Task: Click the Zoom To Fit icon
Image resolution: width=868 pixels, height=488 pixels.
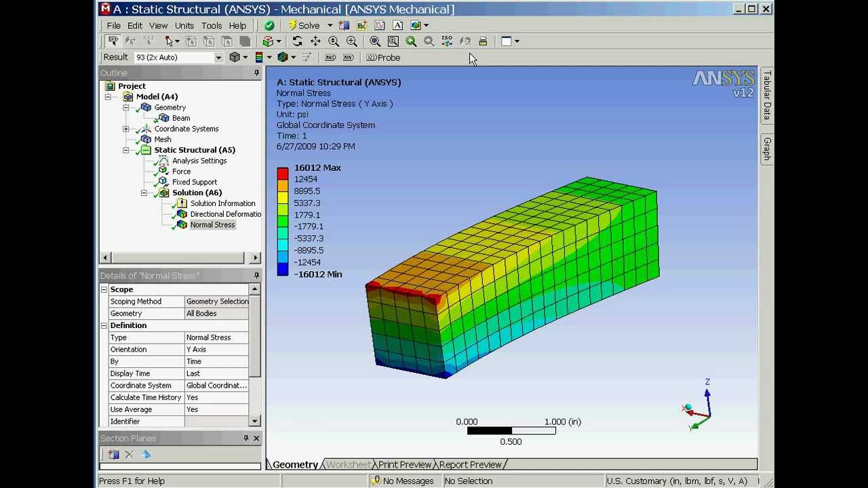Action: point(375,41)
